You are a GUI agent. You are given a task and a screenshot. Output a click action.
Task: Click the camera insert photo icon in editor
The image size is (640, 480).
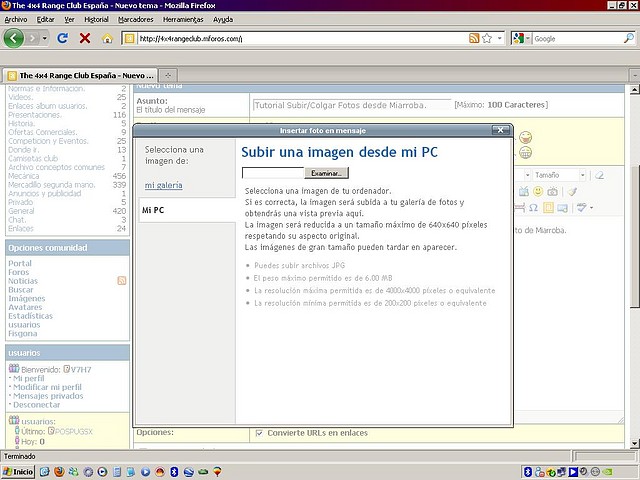[552, 191]
